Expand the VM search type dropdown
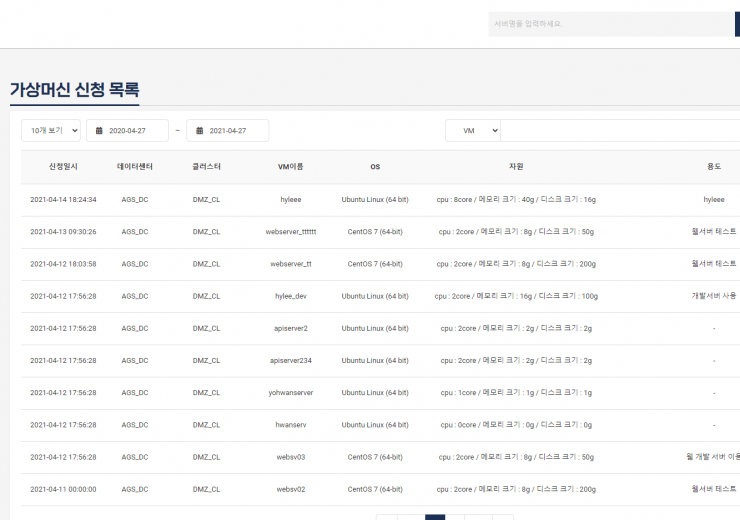 pos(472,131)
